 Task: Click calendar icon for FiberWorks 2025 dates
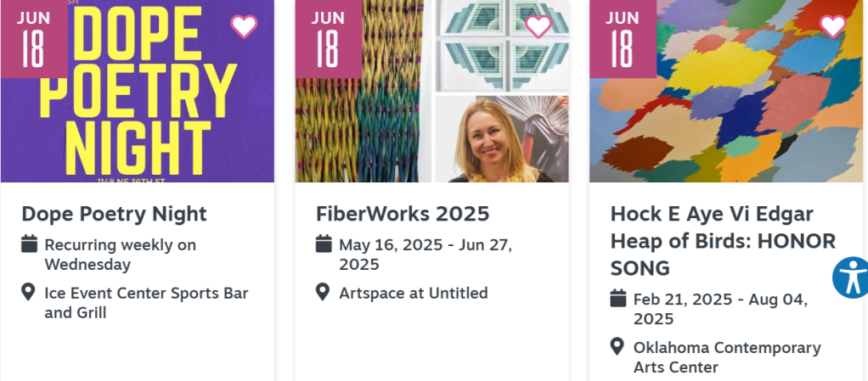(324, 244)
